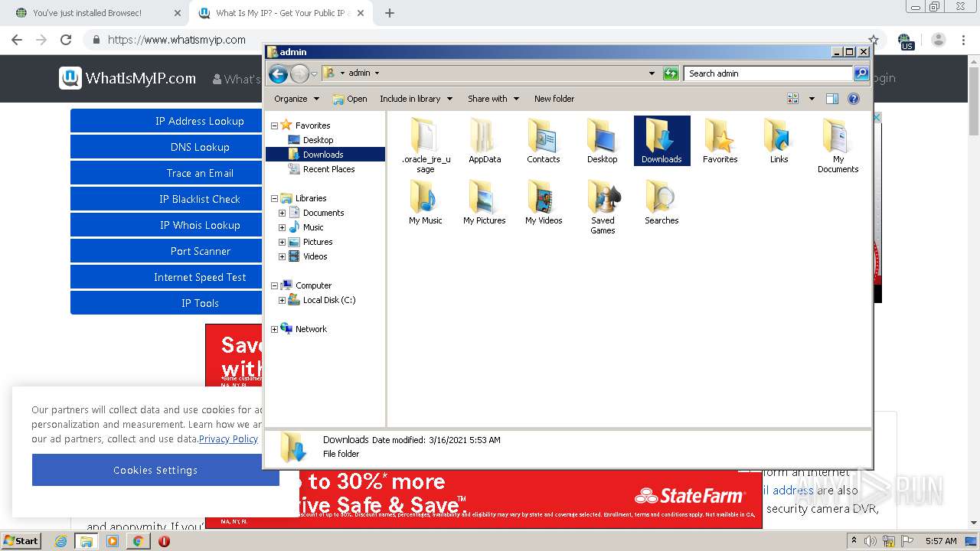This screenshot has width=980, height=551.
Task: Collapse the Libraries tree group
Action: 274,198
